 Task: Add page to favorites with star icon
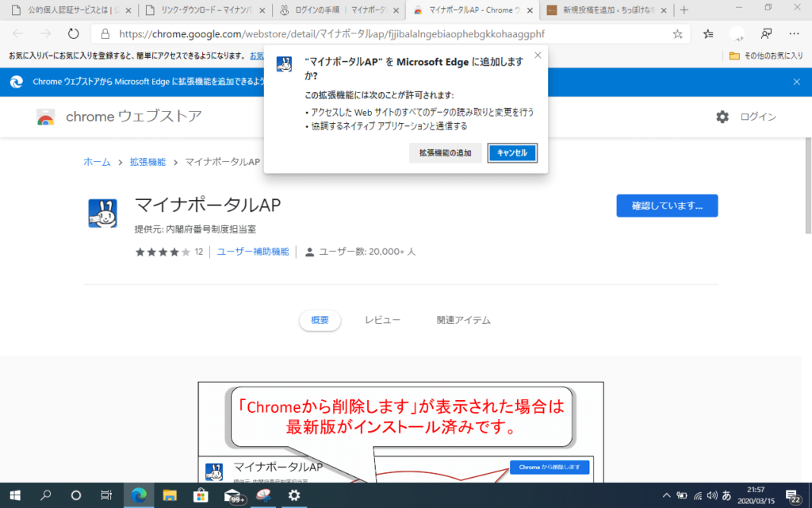677,34
